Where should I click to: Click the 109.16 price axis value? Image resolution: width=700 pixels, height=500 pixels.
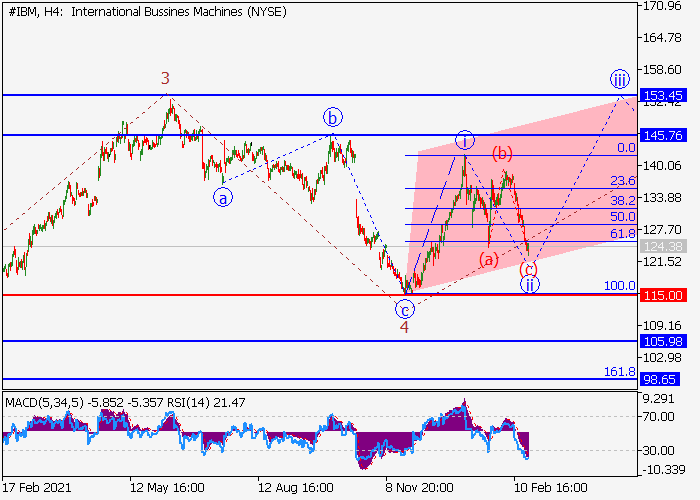(662, 325)
